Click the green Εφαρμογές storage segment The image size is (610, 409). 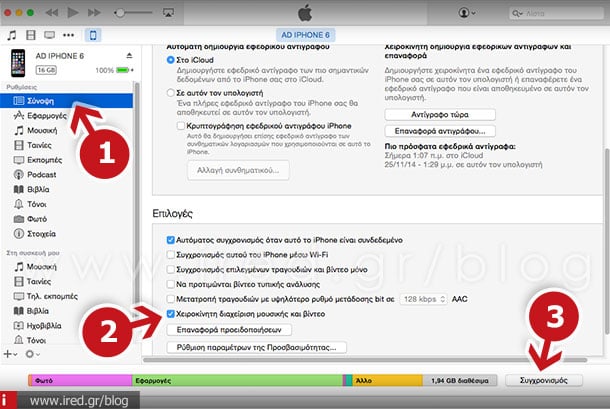point(237,380)
